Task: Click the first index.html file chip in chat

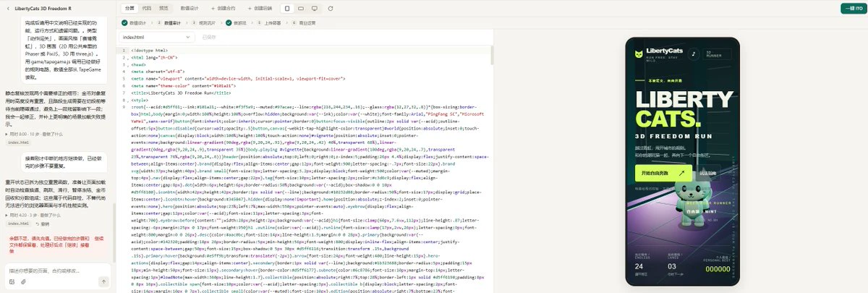Action: coord(19,142)
